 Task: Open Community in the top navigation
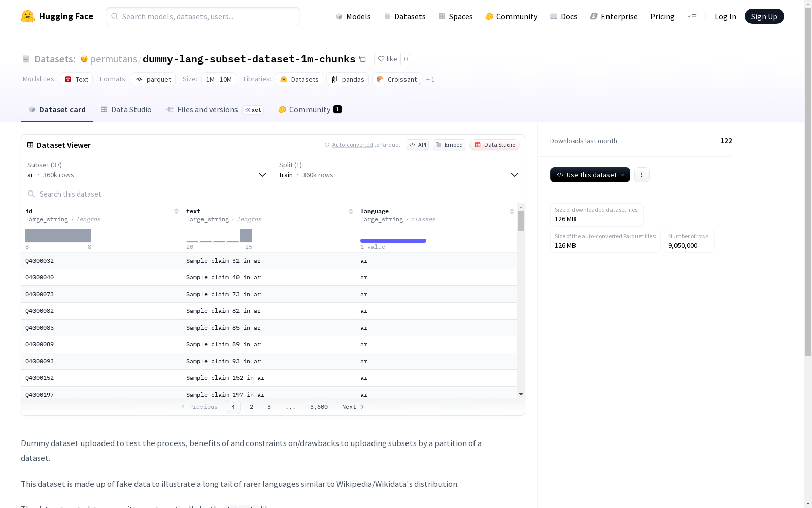click(511, 16)
